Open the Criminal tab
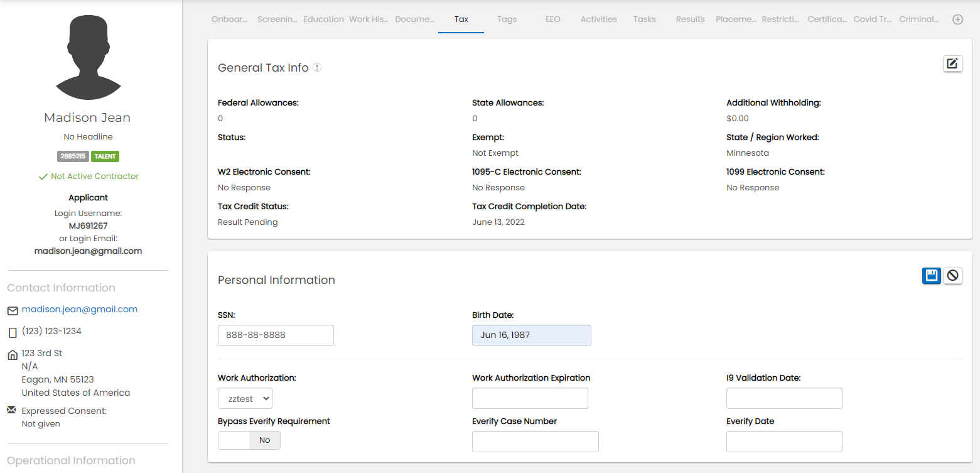This screenshot has width=980, height=473. click(x=919, y=19)
